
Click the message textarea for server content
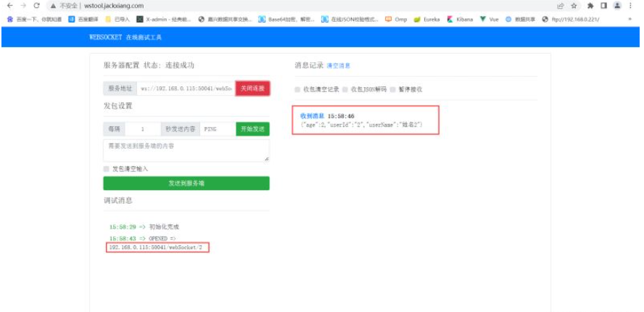(186, 150)
